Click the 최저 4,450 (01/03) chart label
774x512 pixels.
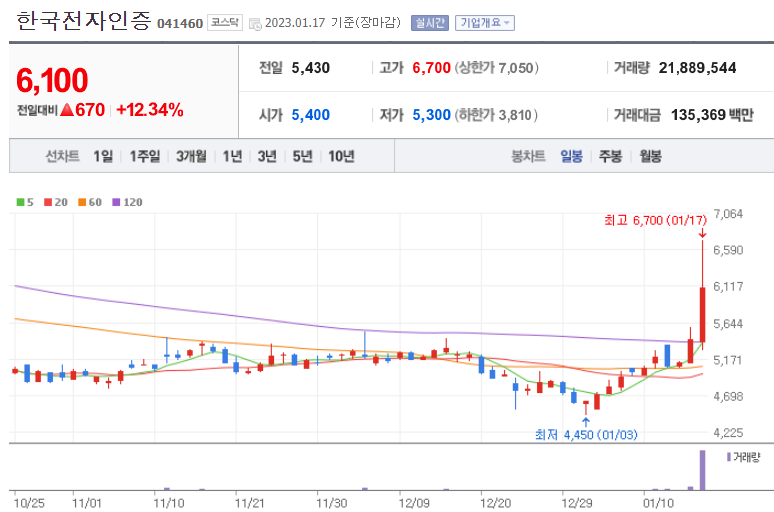coord(586,434)
